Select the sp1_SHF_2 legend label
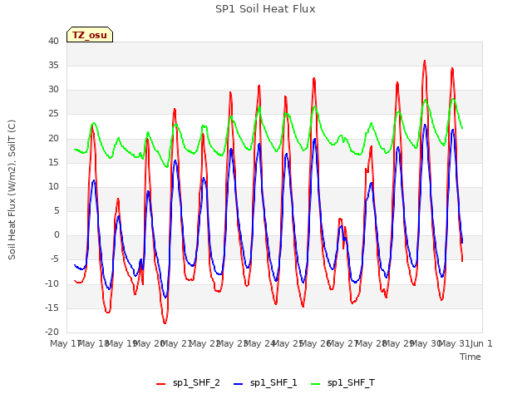This screenshot has height=399, width=532. pyautogui.click(x=196, y=383)
